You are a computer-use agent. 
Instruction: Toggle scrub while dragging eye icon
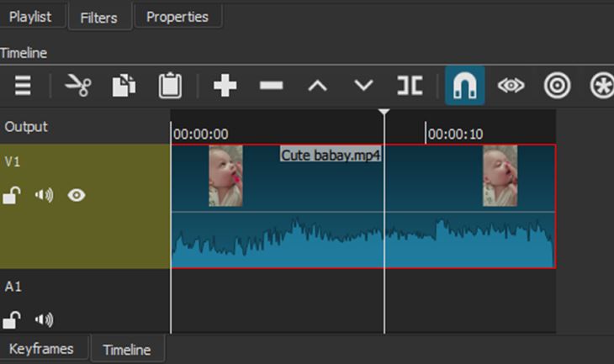point(511,85)
